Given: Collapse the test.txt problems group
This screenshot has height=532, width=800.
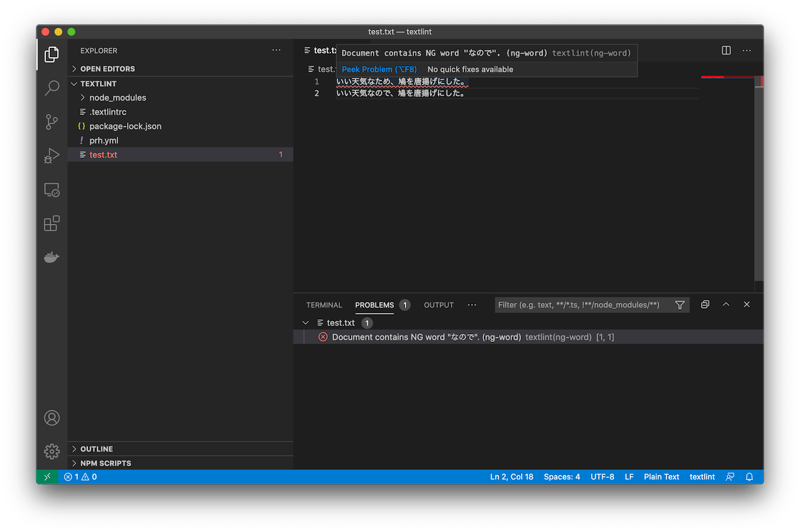Looking at the screenshot, I should 306,322.
